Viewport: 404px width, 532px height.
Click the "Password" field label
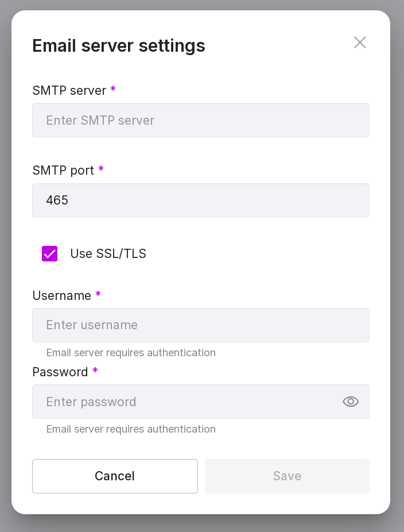click(60, 372)
